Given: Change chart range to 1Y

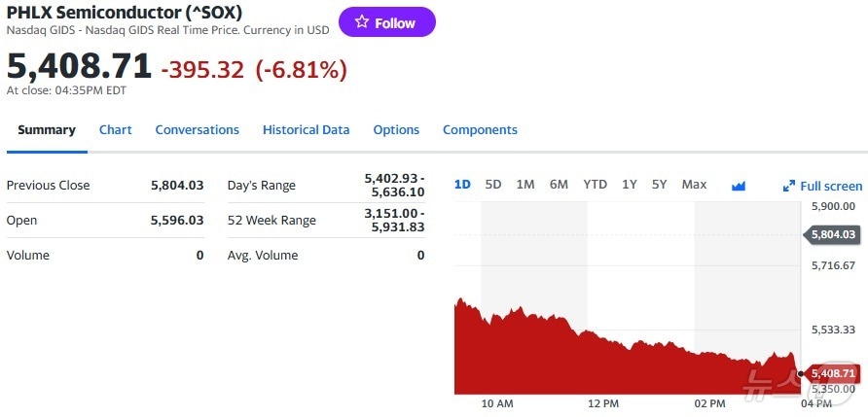Looking at the screenshot, I should tap(630, 185).
